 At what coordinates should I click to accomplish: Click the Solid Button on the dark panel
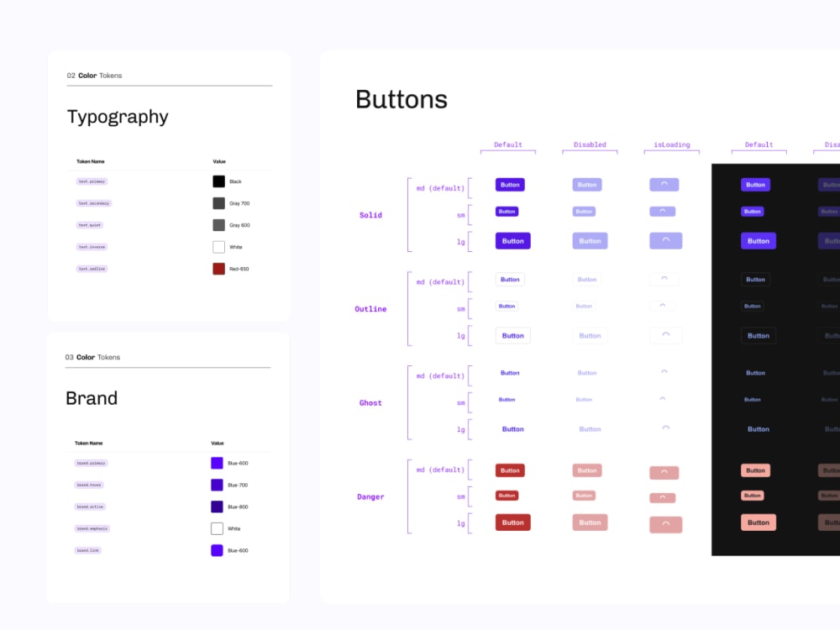point(755,184)
